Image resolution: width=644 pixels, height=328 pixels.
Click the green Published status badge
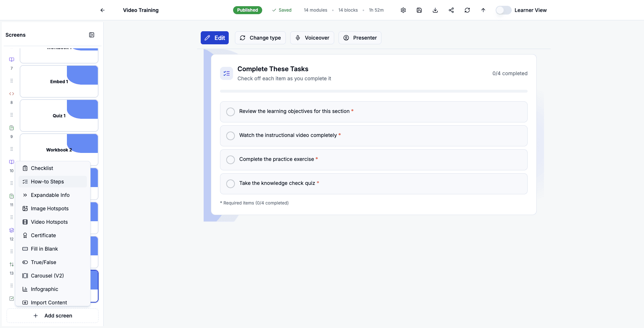pyautogui.click(x=248, y=10)
